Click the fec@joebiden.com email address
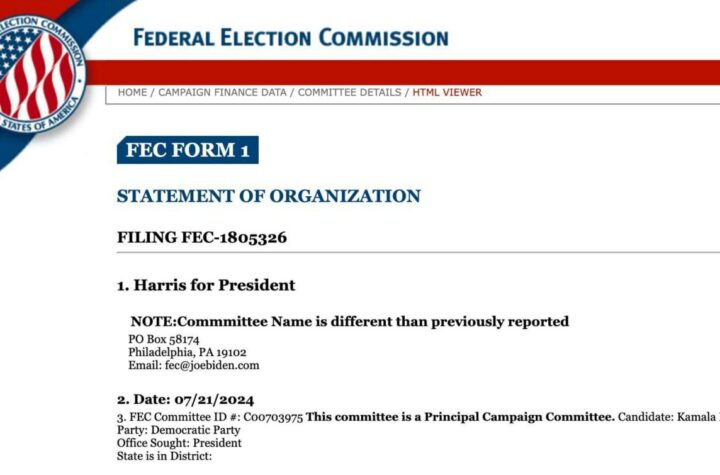The width and height of the screenshot is (720, 475). click(x=212, y=365)
